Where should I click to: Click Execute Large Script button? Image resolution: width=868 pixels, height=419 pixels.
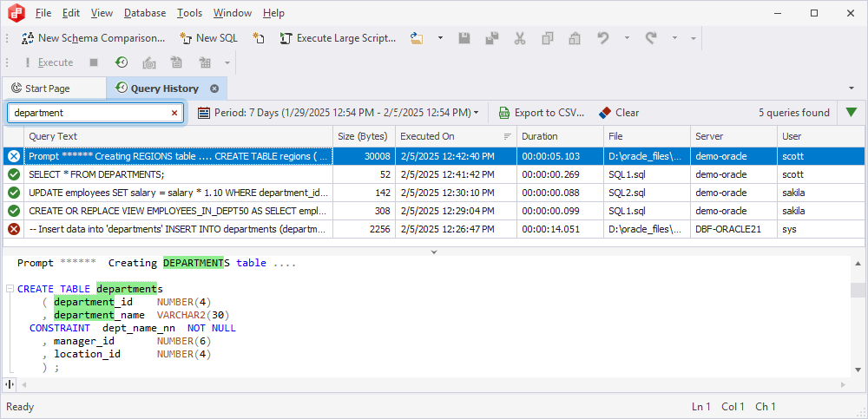tap(339, 38)
